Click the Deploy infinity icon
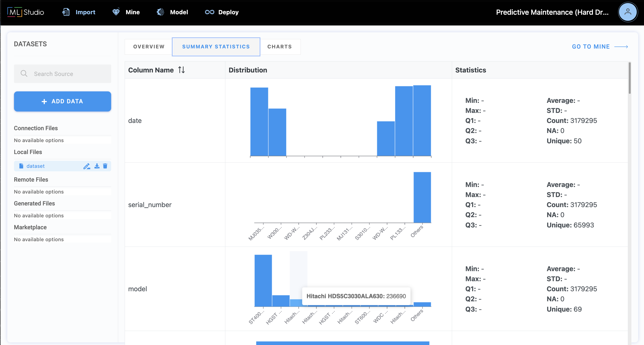 209,12
